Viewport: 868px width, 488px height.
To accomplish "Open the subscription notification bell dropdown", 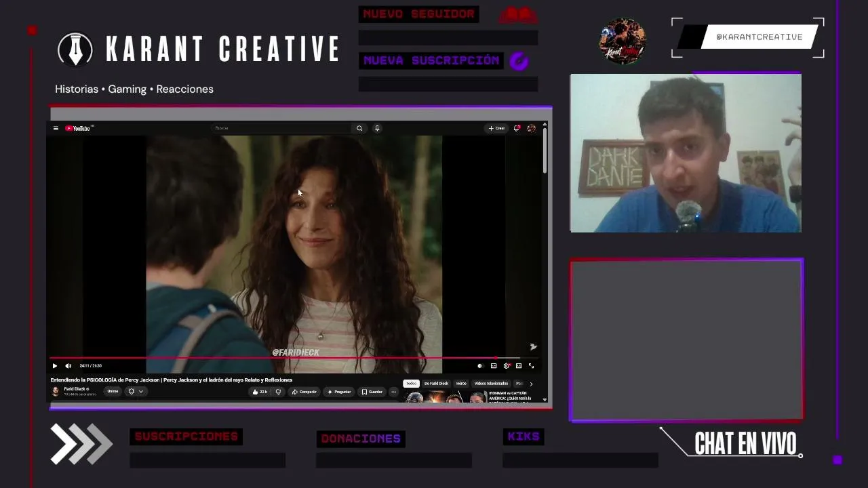I will click(136, 391).
